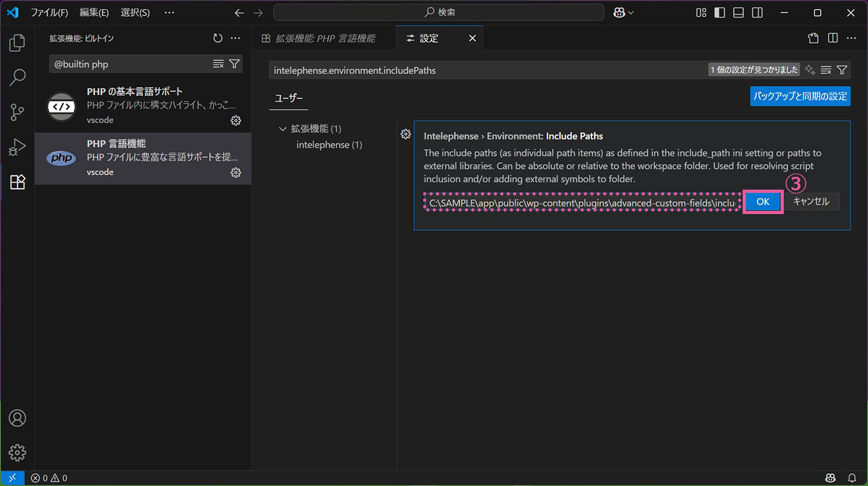Image resolution: width=868 pixels, height=486 pixels.
Task: Open the overflow menu in menu bar
Action: pyautogui.click(x=169, y=13)
